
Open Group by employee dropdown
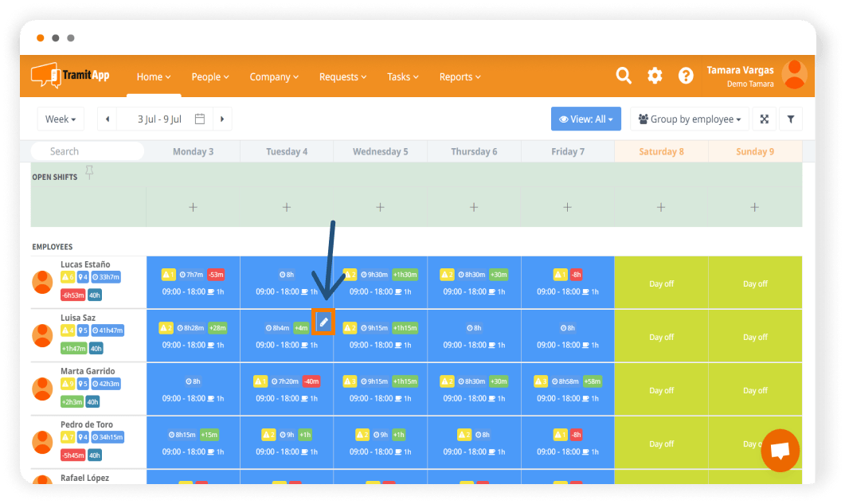tap(689, 119)
